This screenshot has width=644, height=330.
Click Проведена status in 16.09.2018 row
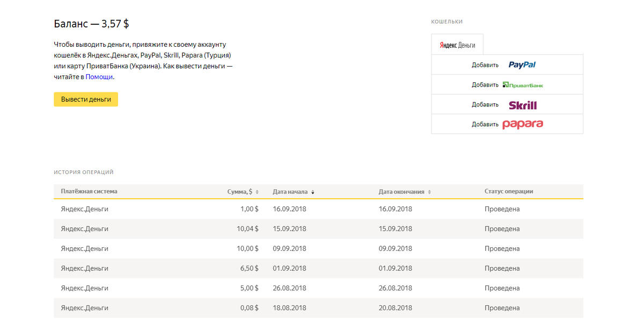click(x=502, y=209)
